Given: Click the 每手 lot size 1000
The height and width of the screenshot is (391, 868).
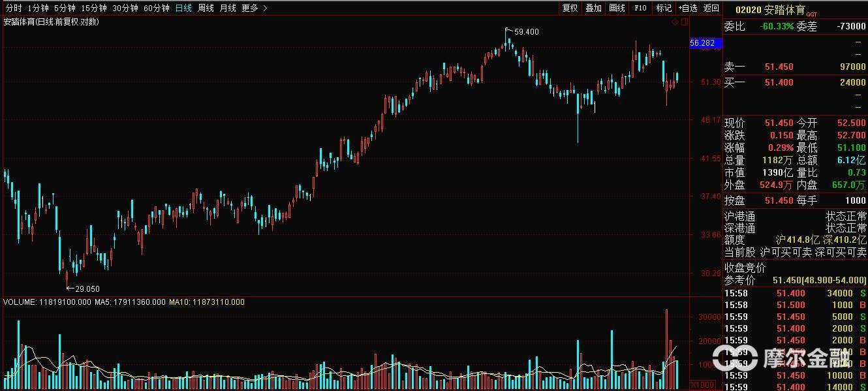Looking at the screenshot, I should tap(856, 200).
